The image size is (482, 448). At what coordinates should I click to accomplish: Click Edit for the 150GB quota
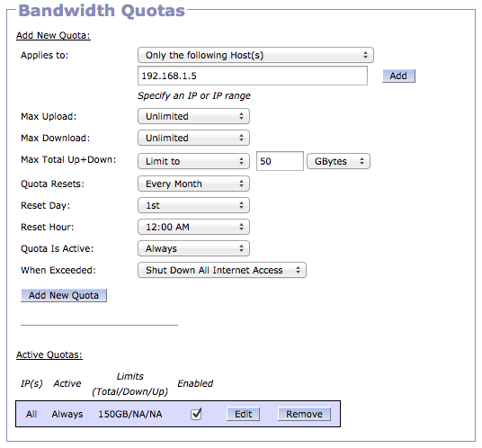tap(243, 414)
